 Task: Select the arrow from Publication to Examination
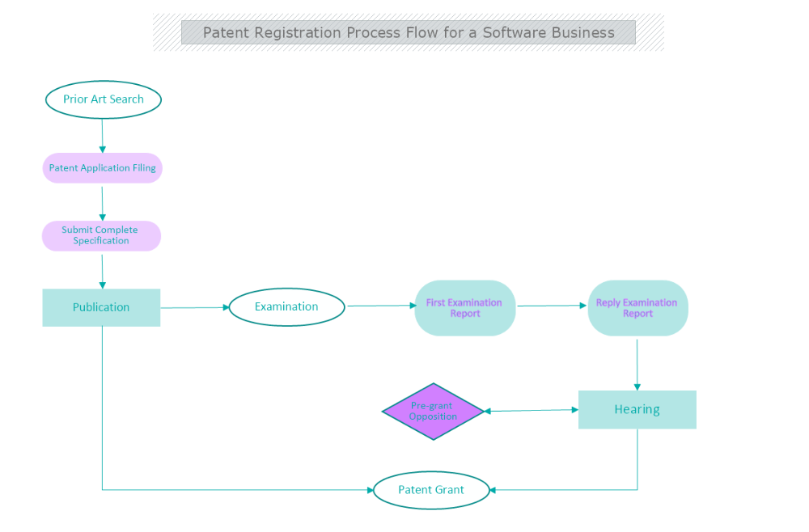[196, 307]
